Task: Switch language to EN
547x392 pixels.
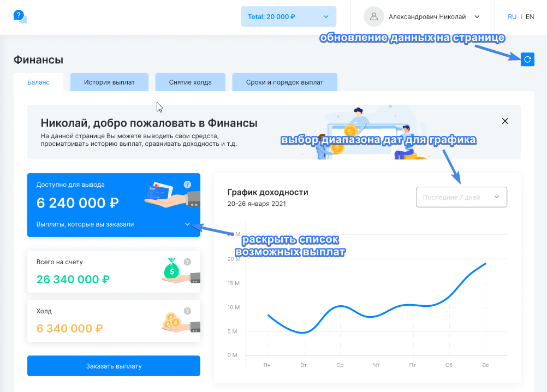Action: [530, 17]
